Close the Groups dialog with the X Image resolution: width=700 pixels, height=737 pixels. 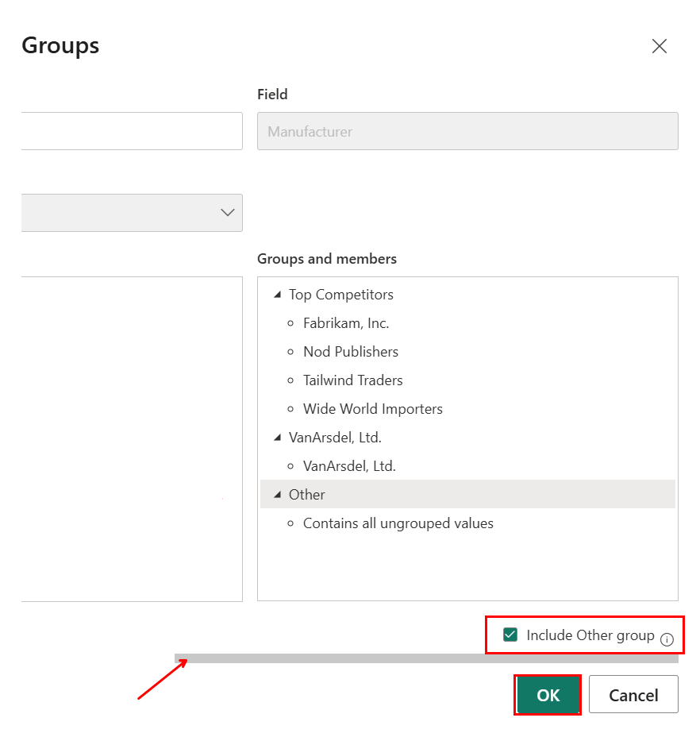[x=659, y=46]
